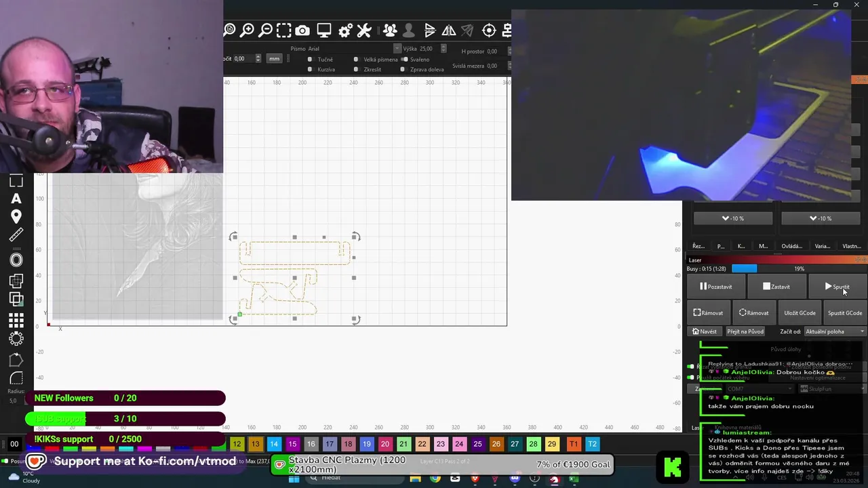Toggle the mm units button
Viewport: 868px width, 488px height.
pos(274,59)
